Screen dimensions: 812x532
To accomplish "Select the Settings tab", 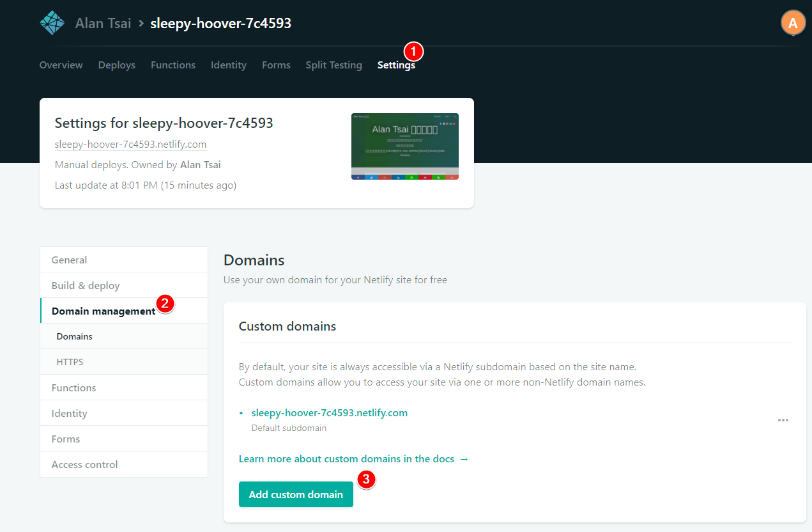I will click(x=396, y=65).
